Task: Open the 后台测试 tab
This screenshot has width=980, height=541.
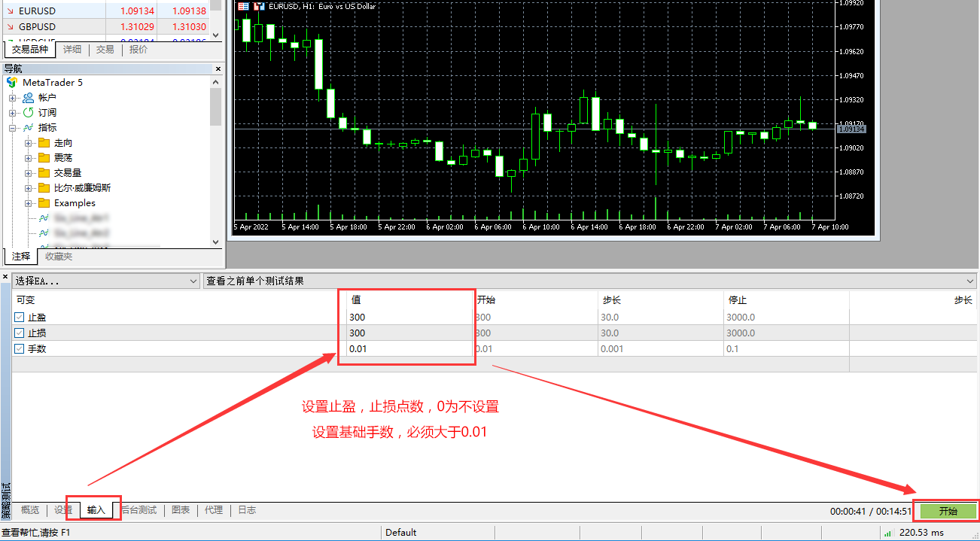Action: coord(139,509)
